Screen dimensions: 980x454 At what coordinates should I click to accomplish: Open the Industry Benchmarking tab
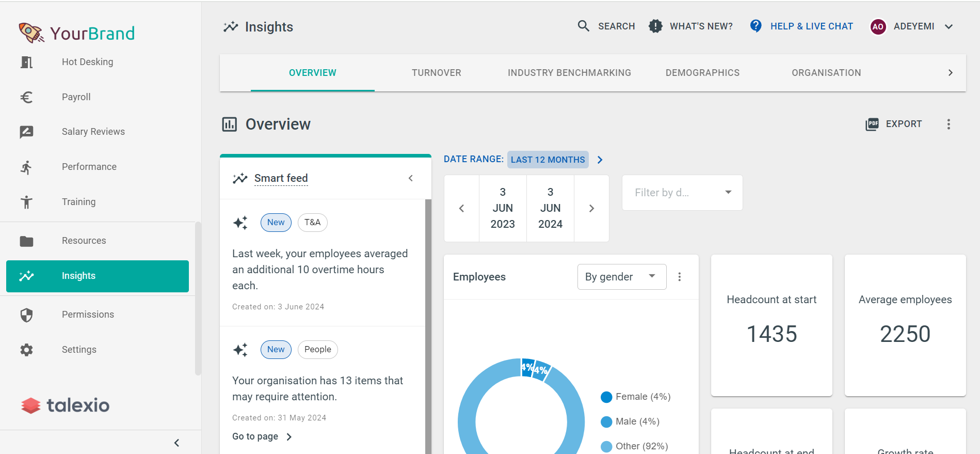[569, 73]
